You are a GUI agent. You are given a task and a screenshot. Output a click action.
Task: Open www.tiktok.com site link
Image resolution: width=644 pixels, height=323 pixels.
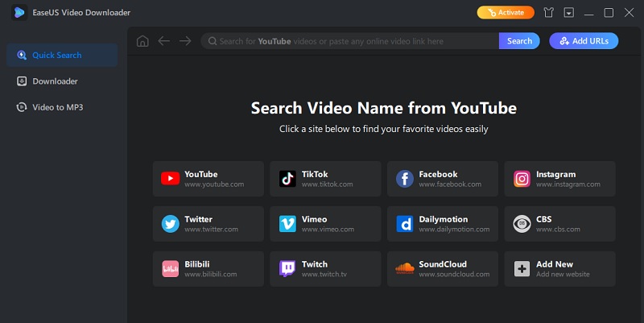coord(327,184)
